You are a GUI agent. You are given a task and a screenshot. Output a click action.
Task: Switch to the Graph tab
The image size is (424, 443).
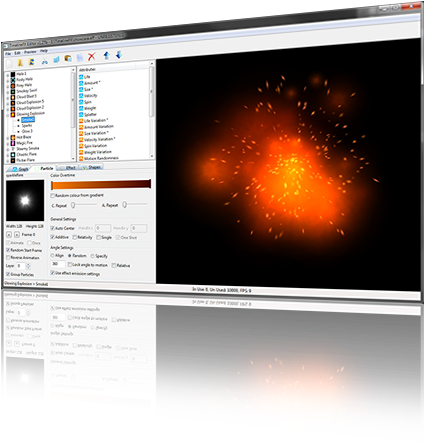click(x=20, y=169)
